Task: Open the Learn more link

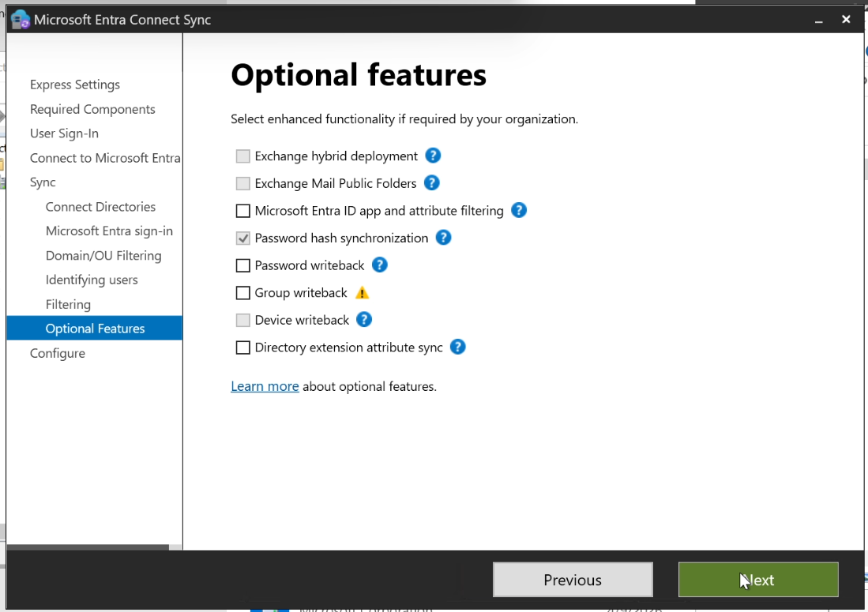Action: coord(265,386)
